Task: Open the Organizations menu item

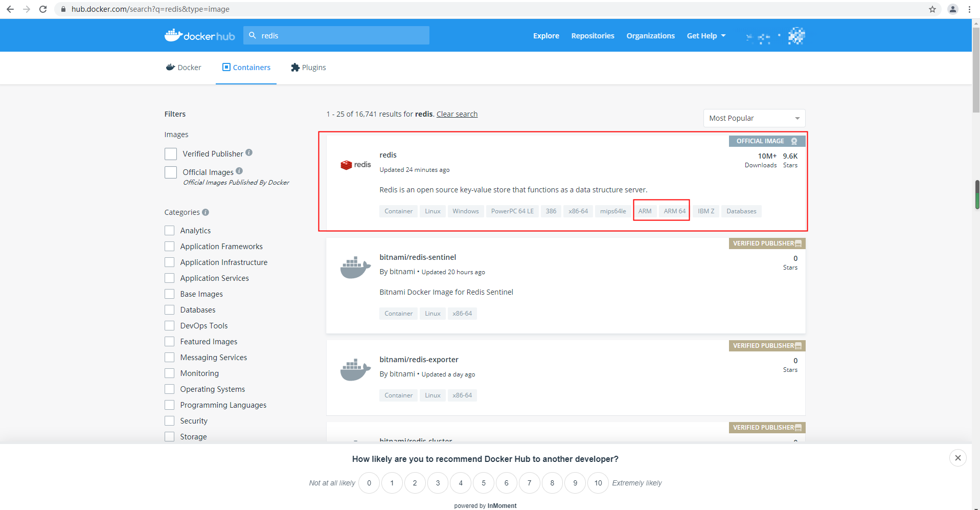Action: pos(650,35)
